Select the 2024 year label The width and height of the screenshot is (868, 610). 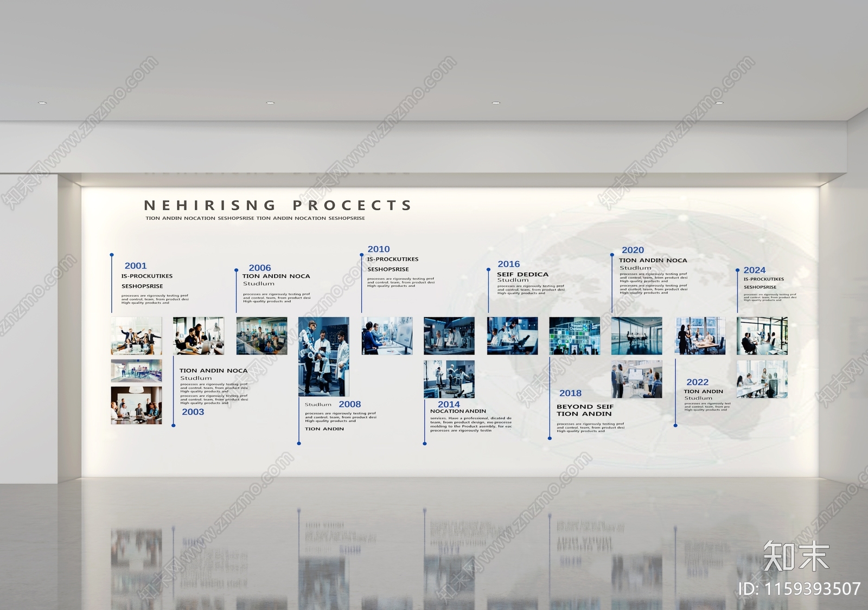coord(755,270)
